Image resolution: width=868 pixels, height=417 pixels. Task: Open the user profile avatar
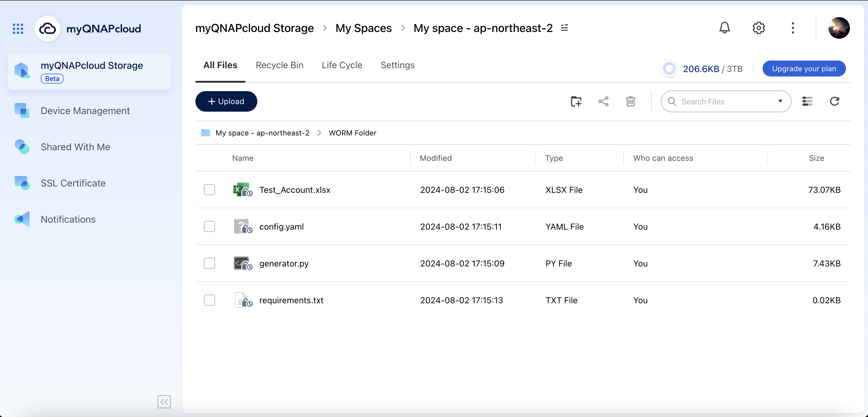coord(839,28)
